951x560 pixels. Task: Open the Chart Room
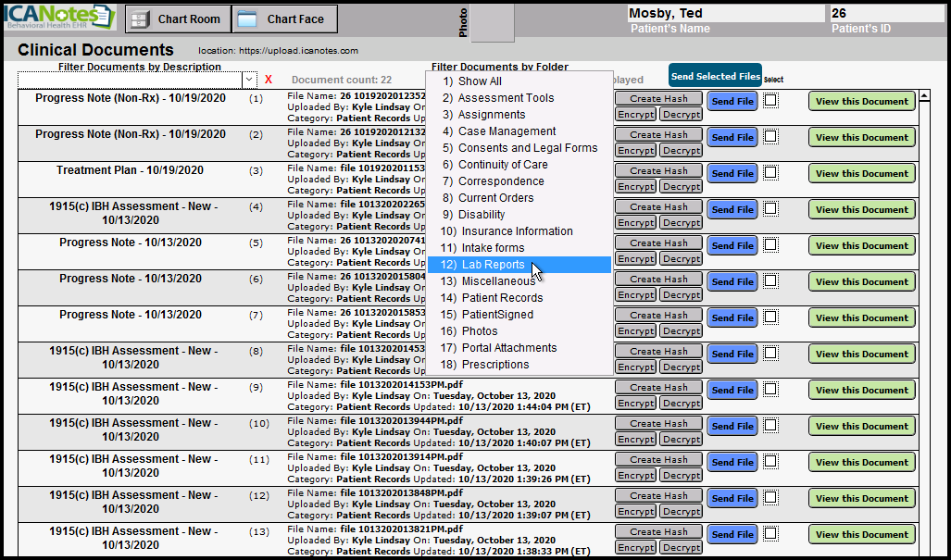174,19
